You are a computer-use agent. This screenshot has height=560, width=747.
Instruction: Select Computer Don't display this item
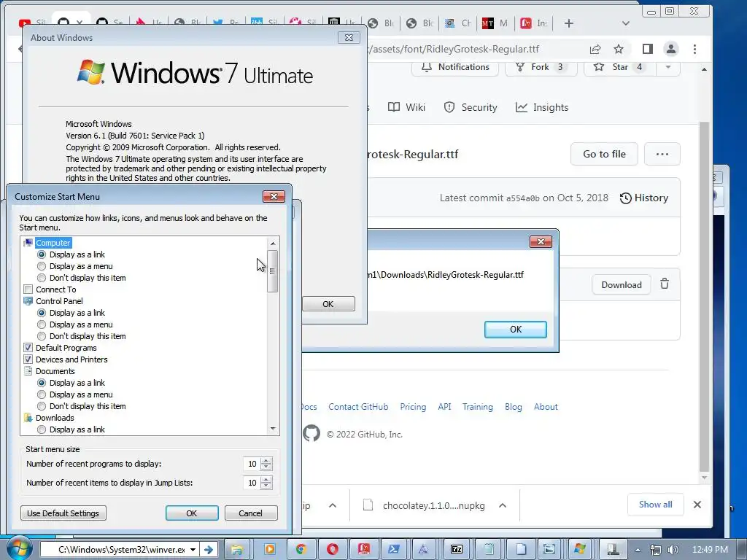pyautogui.click(x=82, y=278)
